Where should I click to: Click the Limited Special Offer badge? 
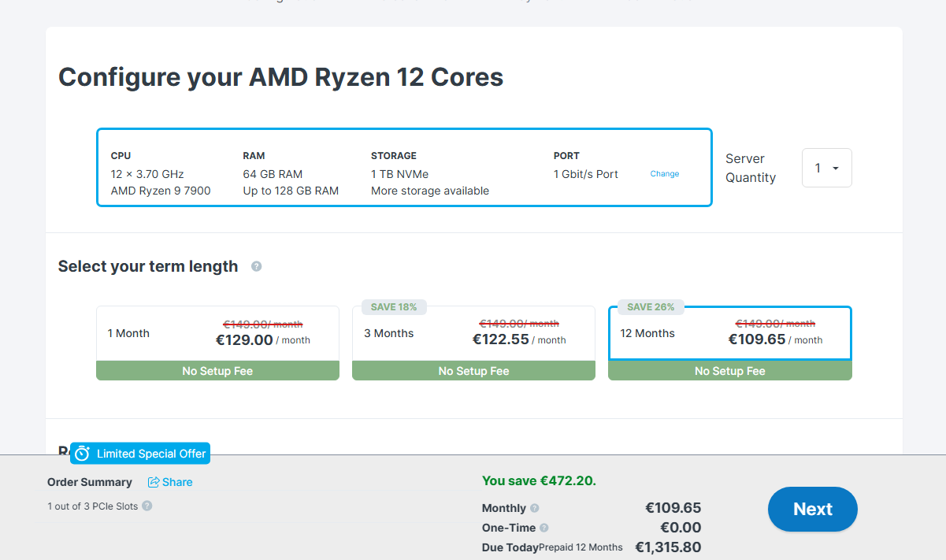pos(140,454)
